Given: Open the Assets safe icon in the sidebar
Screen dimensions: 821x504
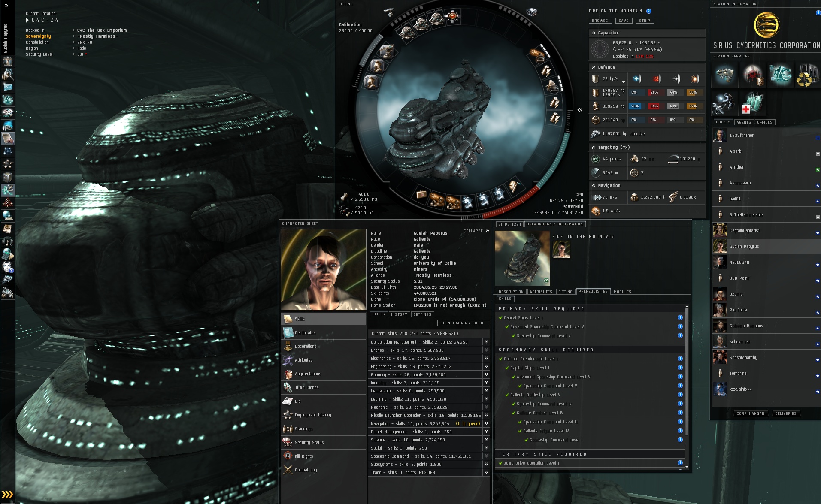Looking at the screenshot, I should [x=8, y=177].
